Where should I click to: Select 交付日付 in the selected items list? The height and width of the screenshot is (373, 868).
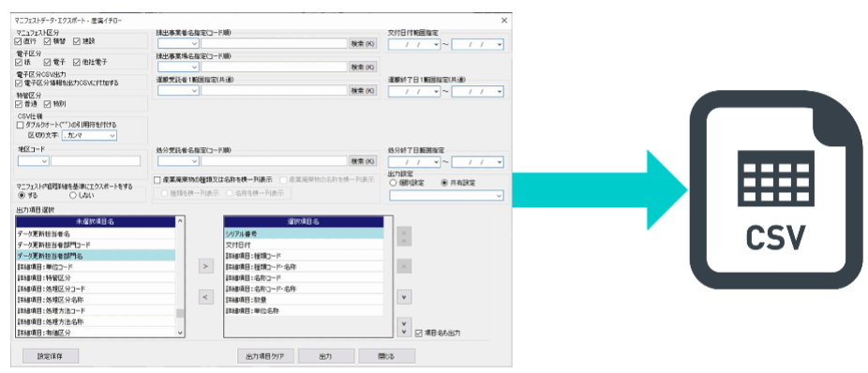pos(304,245)
